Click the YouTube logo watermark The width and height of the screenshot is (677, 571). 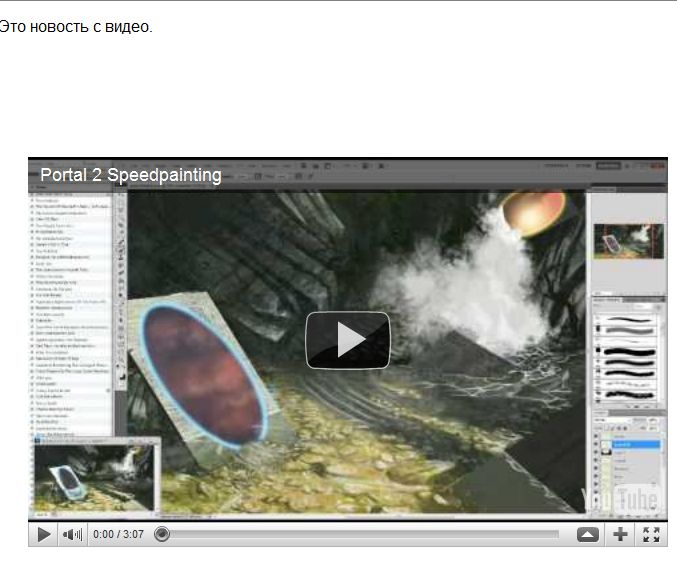(x=620, y=499)
